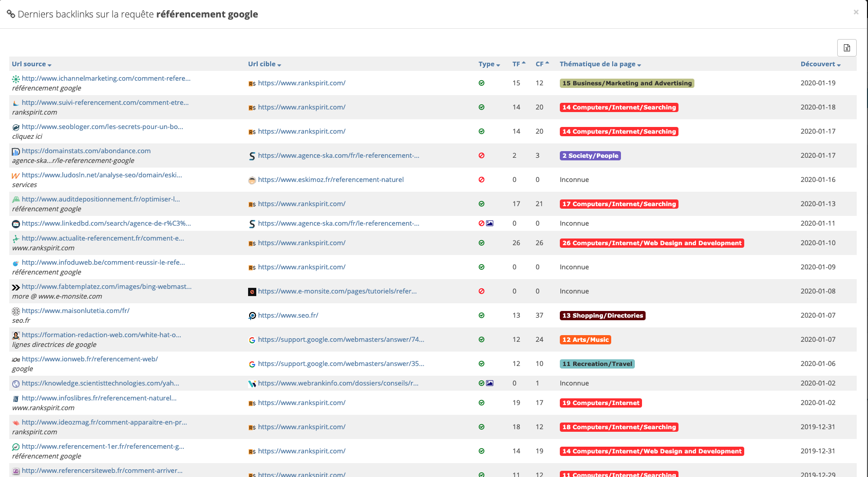This screenshot has width=868, height=477.
Task: Open the e-monsite.com tutoriels target link
Action: coord(337,291)
